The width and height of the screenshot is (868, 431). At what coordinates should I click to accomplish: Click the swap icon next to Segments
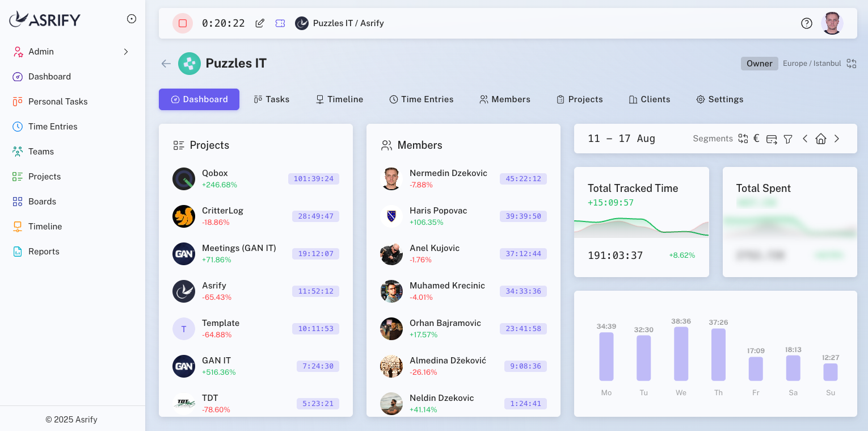coord(743,139)
